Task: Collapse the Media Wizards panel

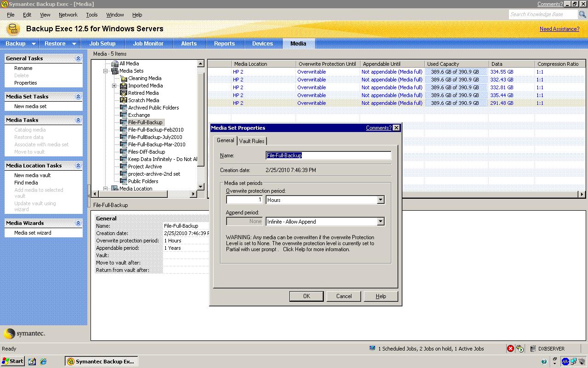Action: [78, 223]
